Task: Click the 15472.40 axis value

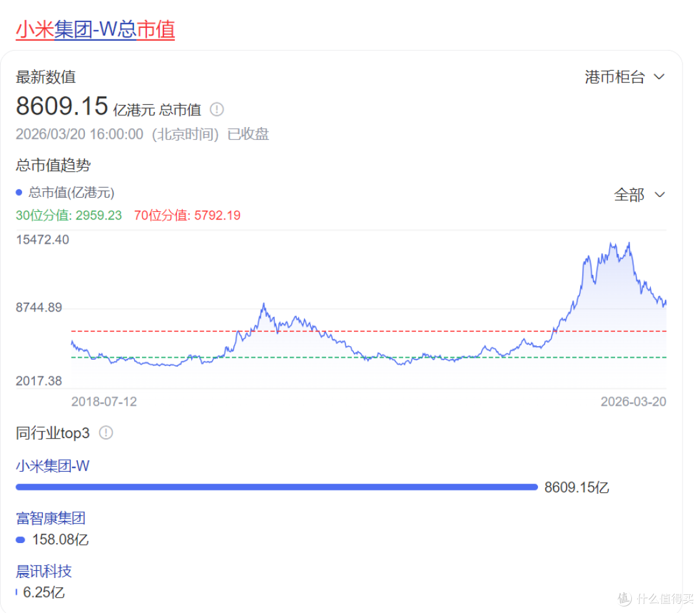Action: coord(42,240)
